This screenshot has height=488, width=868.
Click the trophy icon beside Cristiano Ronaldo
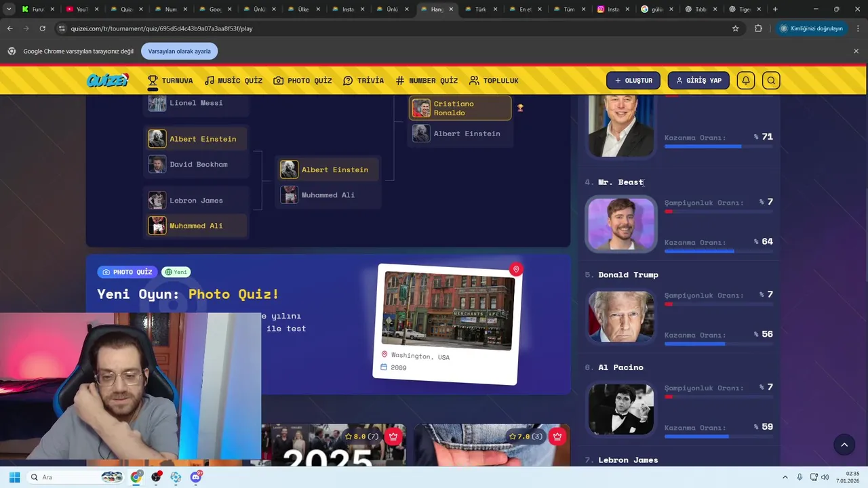pos(520,108)
